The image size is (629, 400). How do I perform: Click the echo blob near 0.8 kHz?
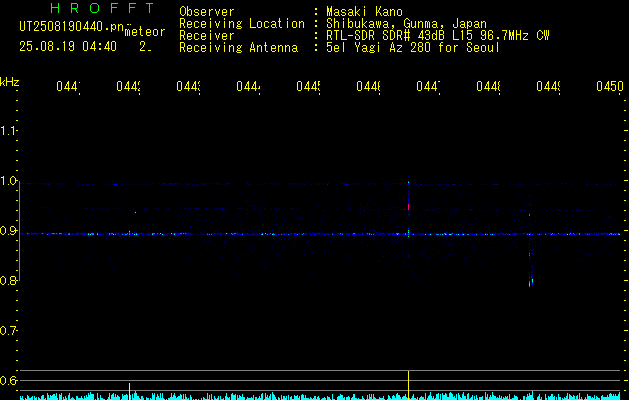[x=531, y=281]
